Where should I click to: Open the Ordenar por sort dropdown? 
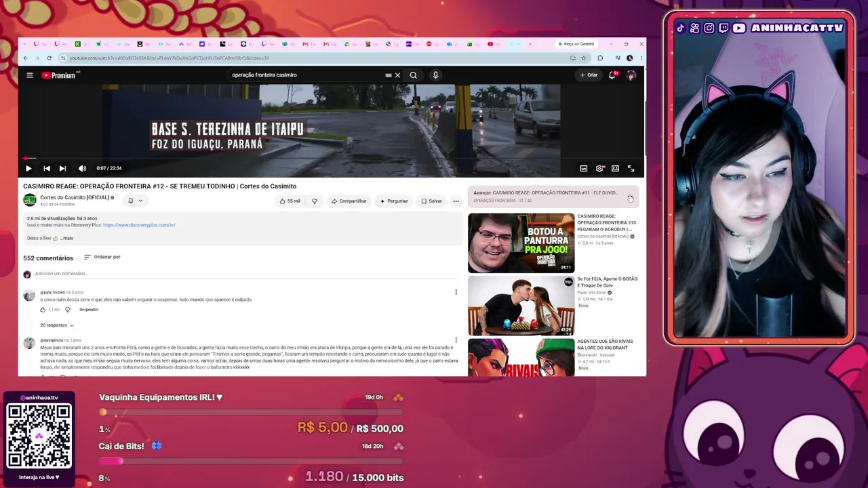point(102,257)
